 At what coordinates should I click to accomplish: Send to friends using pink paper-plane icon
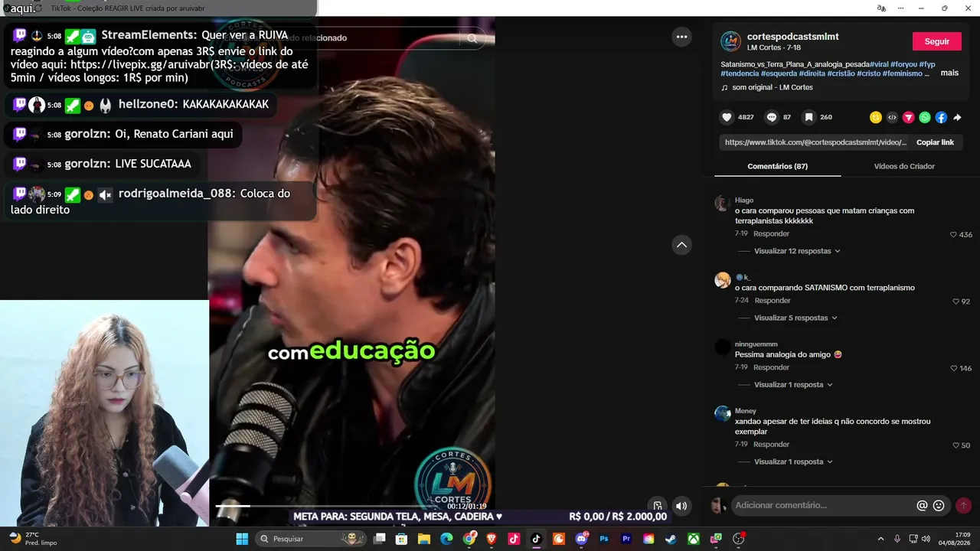(909, 117)
